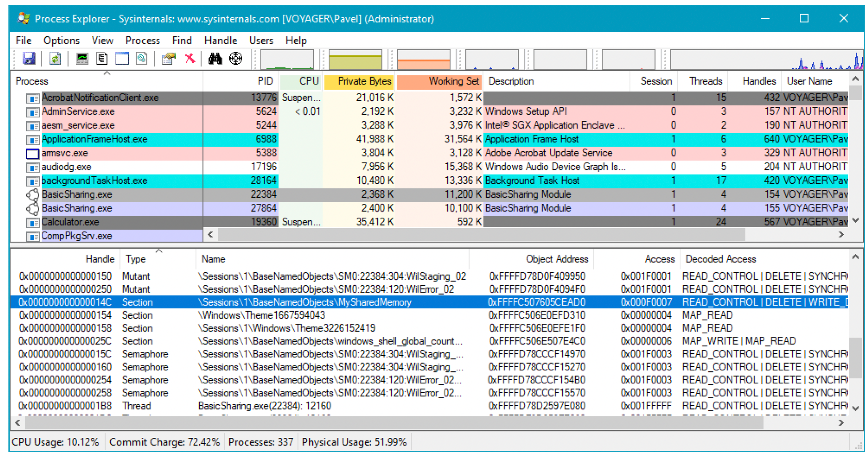Viewport: 868px width, 458px height.
Task: Select the \Windows\Theme1667594043 handle name
Action: (x=262, y=315)
